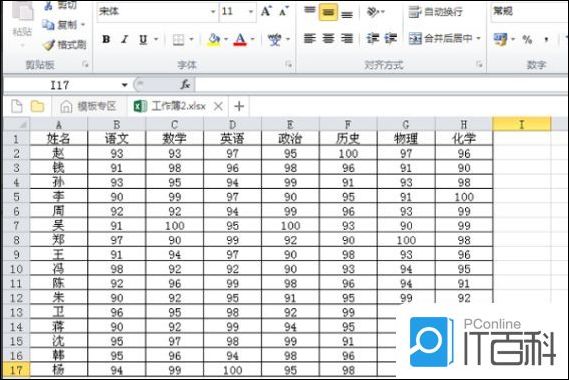Click the 粘贴 paste button
Screen dimensions: 569x380
click(x=22, y=21)
